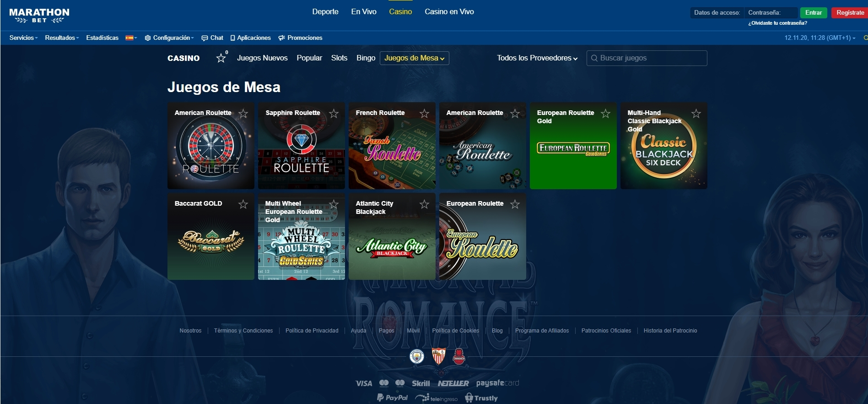Click the teleingreso logo

pyautogui.click(x=437, y=398)
